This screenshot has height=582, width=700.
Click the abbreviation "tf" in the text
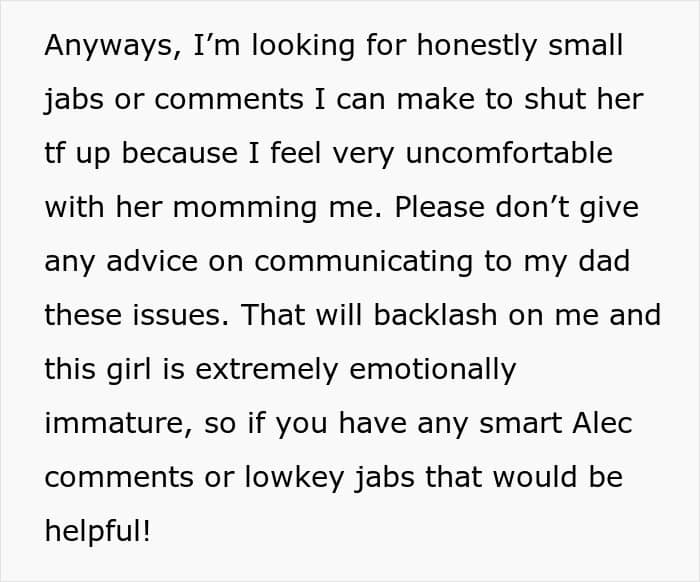point(54,153)
